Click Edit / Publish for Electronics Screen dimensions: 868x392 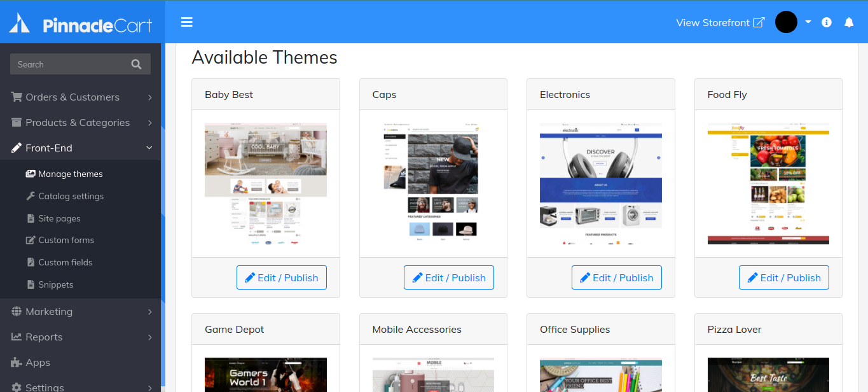617,277
